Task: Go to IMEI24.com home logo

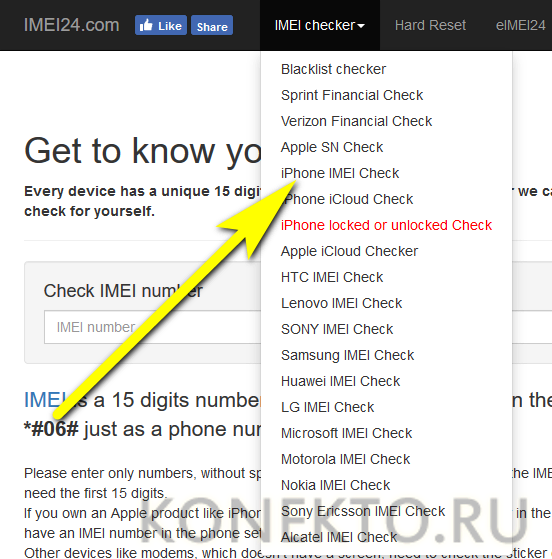Action: [71, 25]
